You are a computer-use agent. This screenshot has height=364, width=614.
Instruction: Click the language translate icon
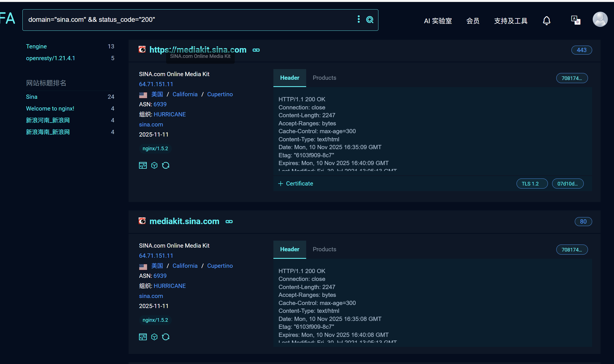576,20
